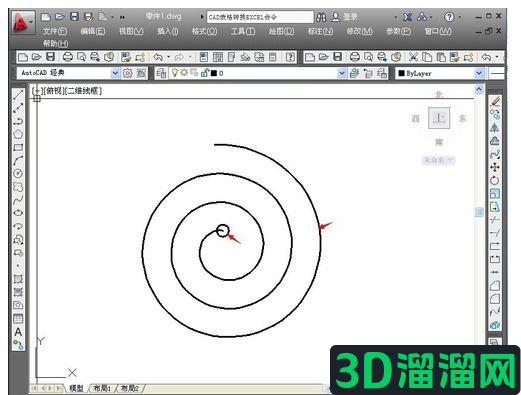This screenshot has width=521, height=395.
Task: Select the Mirror tool
Action: click(x=495, y=128)
